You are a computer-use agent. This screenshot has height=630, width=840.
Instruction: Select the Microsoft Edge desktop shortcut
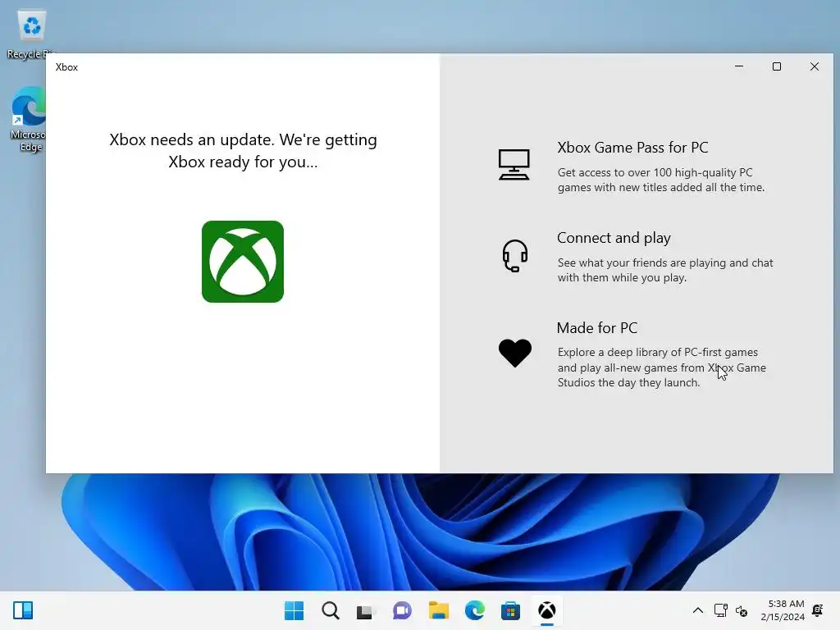pos(28,120)
